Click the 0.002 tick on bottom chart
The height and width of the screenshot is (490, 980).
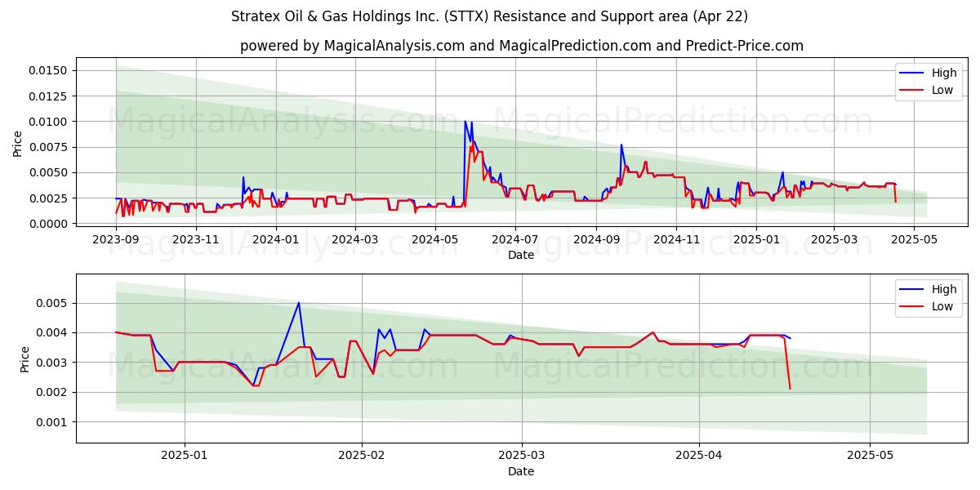(52, 392)
